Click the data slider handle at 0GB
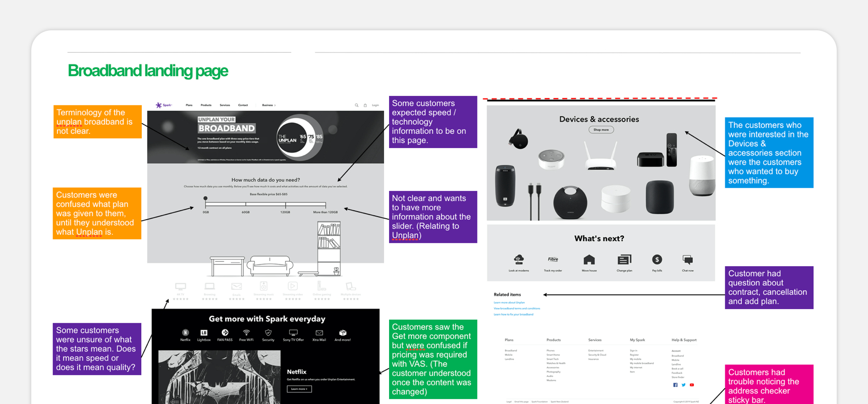The width and height of the screenshot is (868, 404). [205, 198]
